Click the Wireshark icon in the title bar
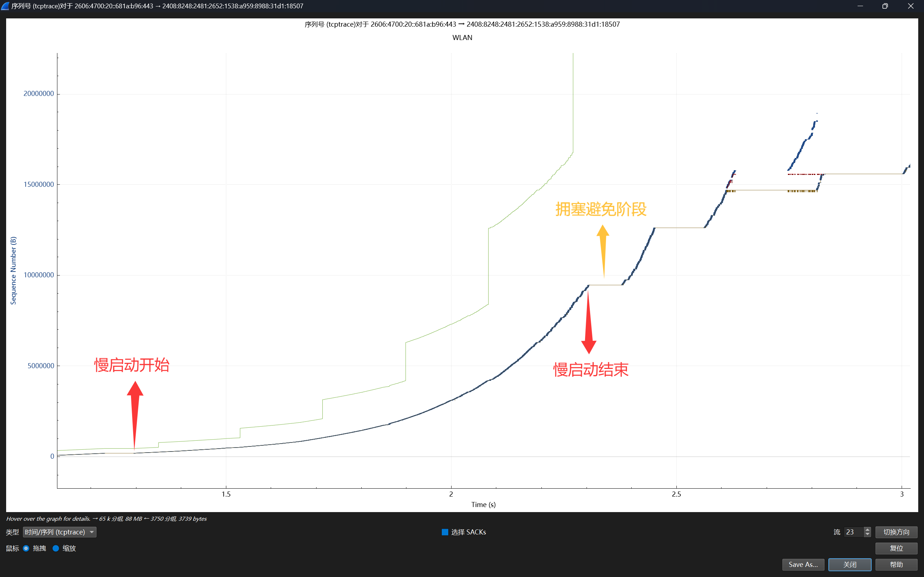The image size is (924, 577). [5, 6]
